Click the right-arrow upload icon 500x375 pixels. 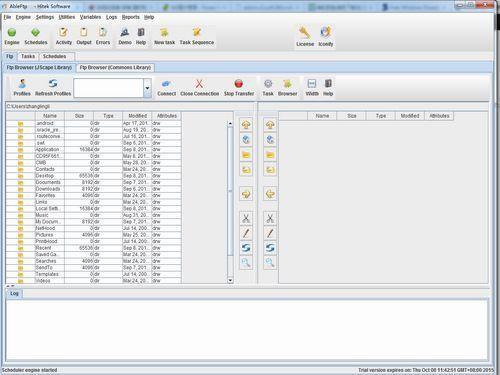click(246, 194)
